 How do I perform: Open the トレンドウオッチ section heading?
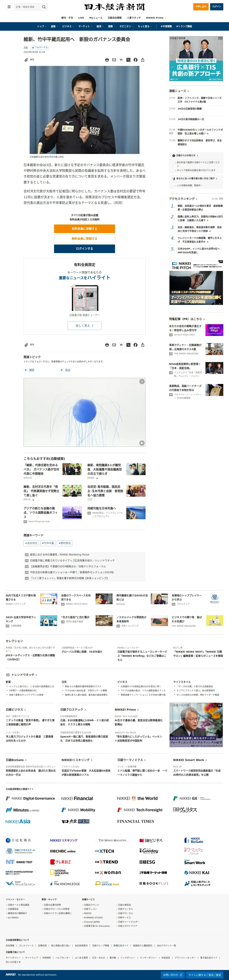tap(24, 675)
